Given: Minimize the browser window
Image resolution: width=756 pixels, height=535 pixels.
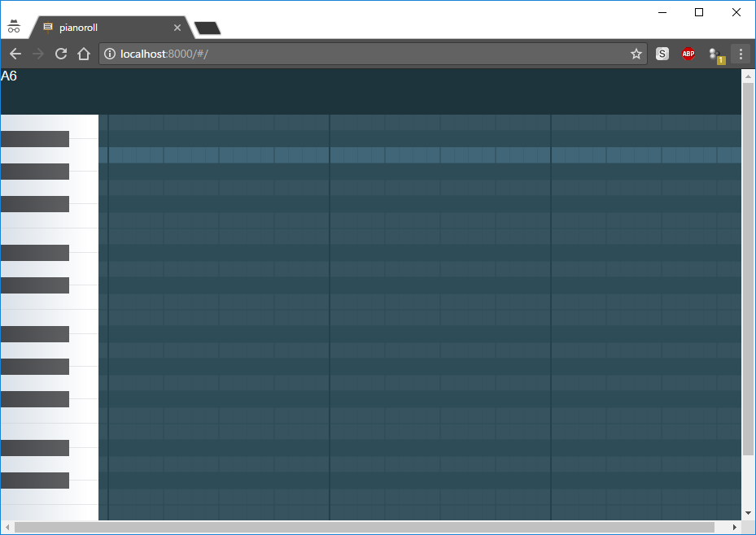Looking at the screenshot, I should click(662, 12).
